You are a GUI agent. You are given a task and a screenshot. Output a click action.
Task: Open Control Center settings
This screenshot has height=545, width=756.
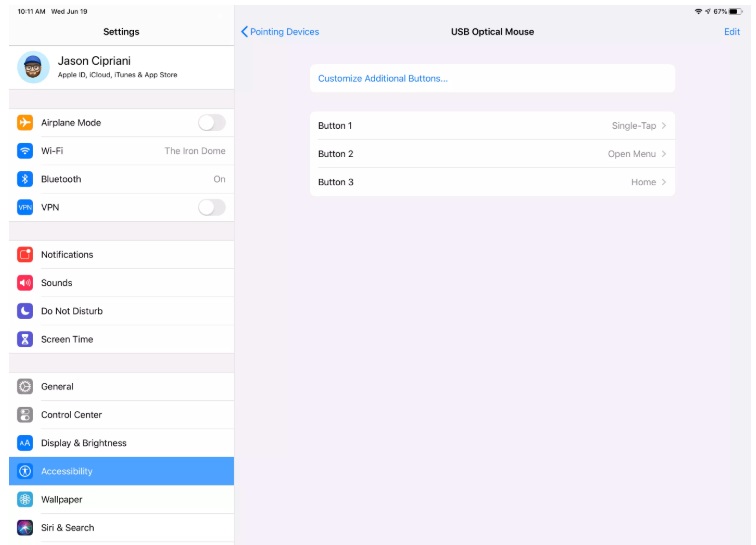122,414
